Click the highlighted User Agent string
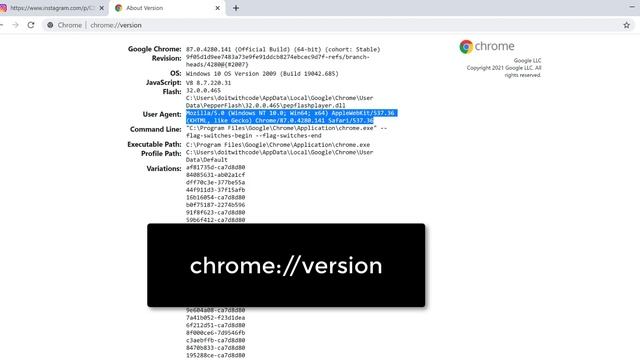 coord(291,117)
